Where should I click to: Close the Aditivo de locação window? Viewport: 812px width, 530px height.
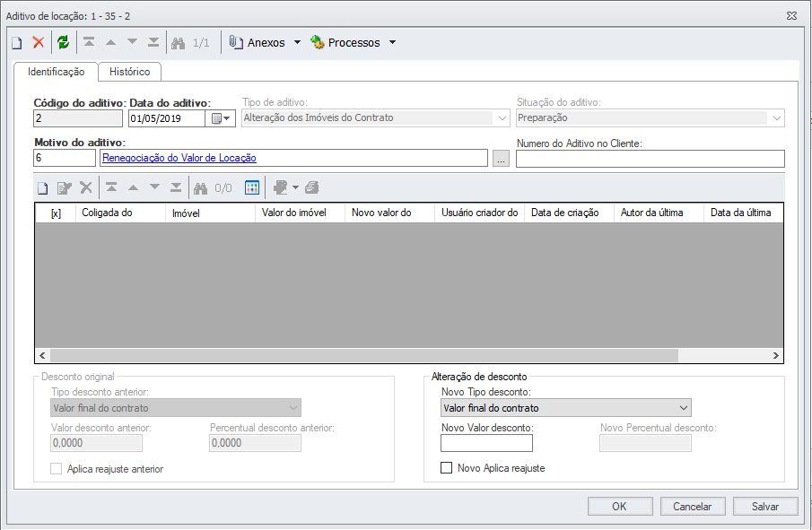tap(791, 16)
